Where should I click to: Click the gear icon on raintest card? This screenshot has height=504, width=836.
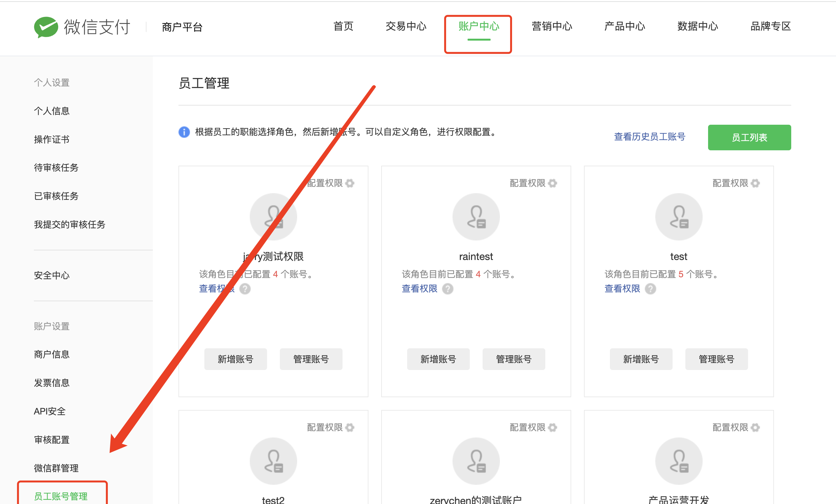(552, 183)
